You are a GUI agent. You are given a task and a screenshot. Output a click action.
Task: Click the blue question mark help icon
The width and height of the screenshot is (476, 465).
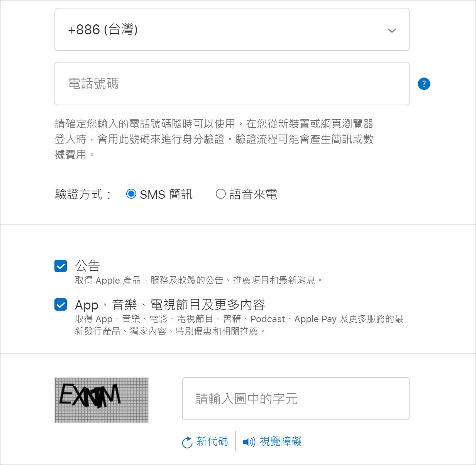424,83
